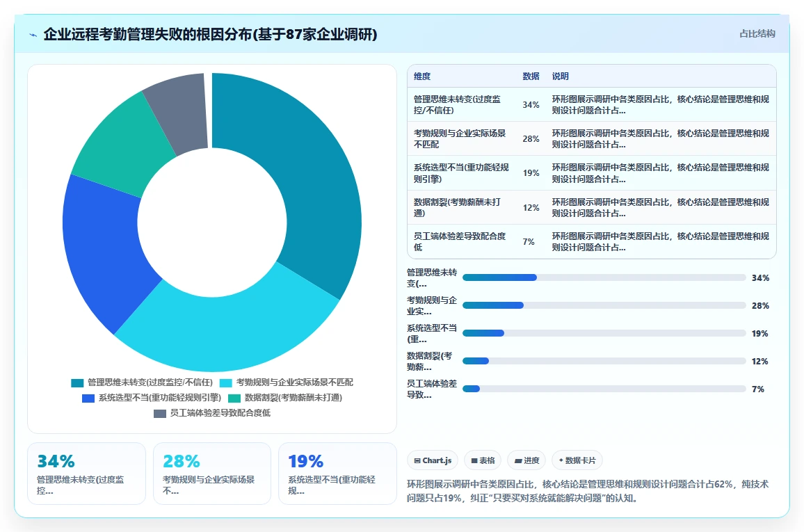Click the 19% value in the table
This screenshot has width=804, height=532.
531,173
